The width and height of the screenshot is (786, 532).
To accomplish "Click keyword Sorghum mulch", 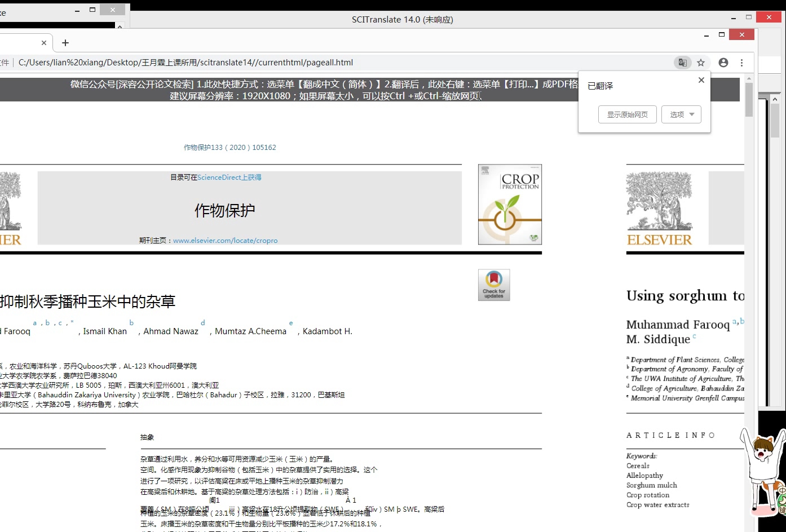I will click(x=652, y=485).
